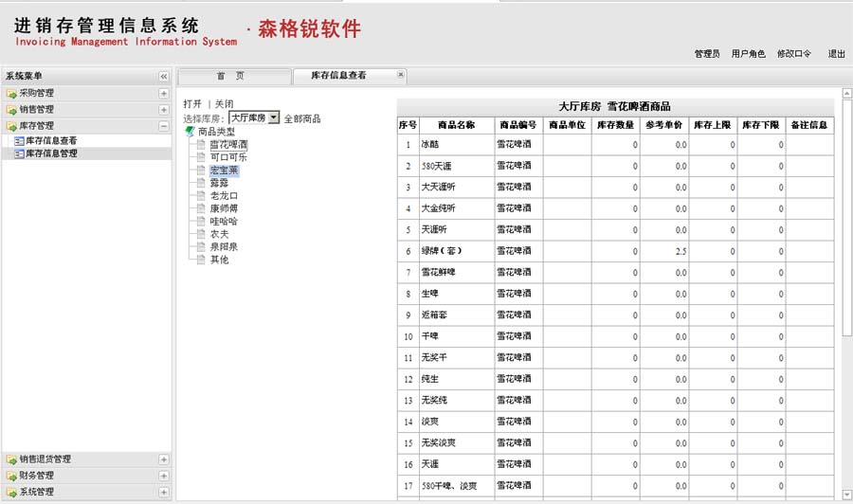Click 打开 to expand the tree
853x504 pixels.
point(192,104)
